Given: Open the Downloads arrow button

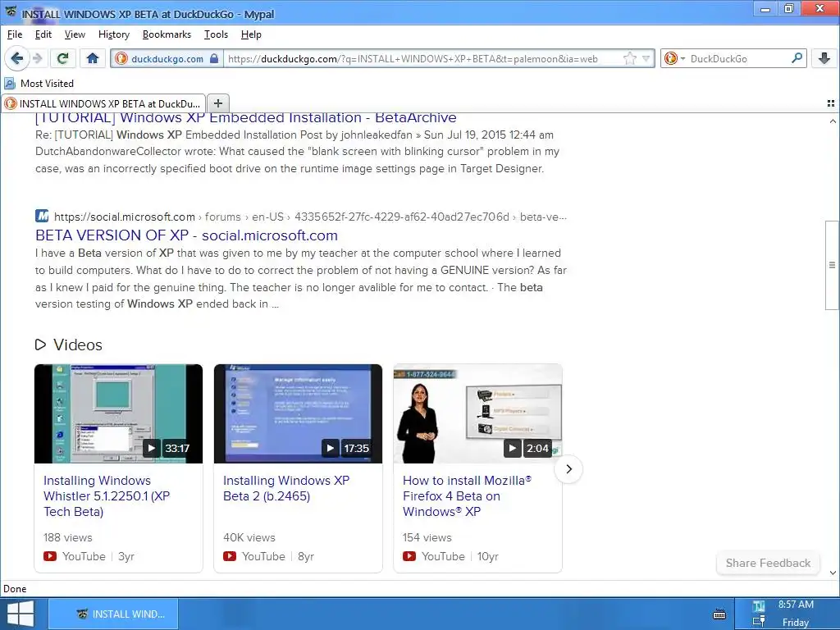Looking at the screenshot, I should (824, 58).
